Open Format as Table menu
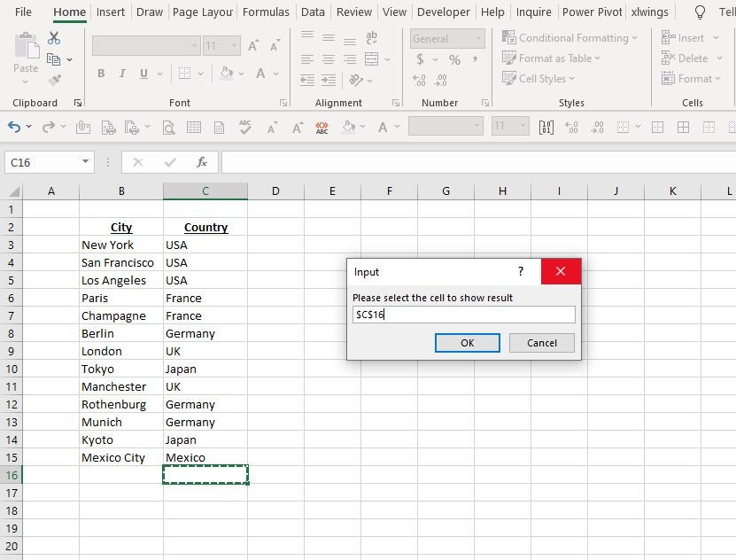The width and height of the screenshot is (736, 560). 552,58
